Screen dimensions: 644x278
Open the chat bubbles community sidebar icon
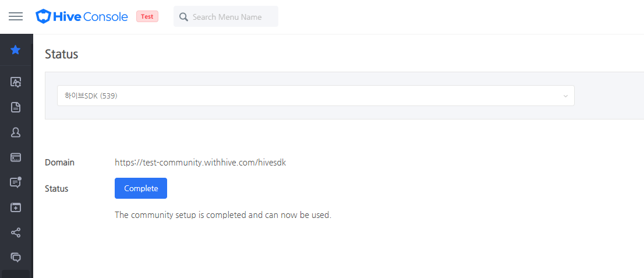16,258
